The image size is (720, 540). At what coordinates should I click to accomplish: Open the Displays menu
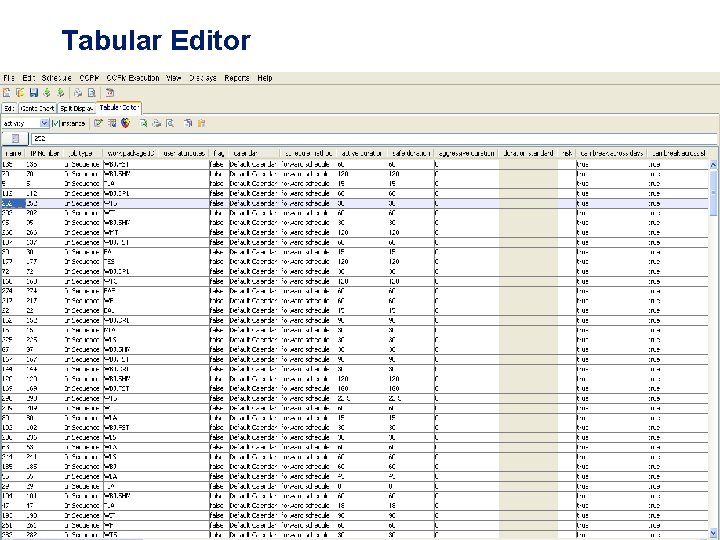pos(202,78)
